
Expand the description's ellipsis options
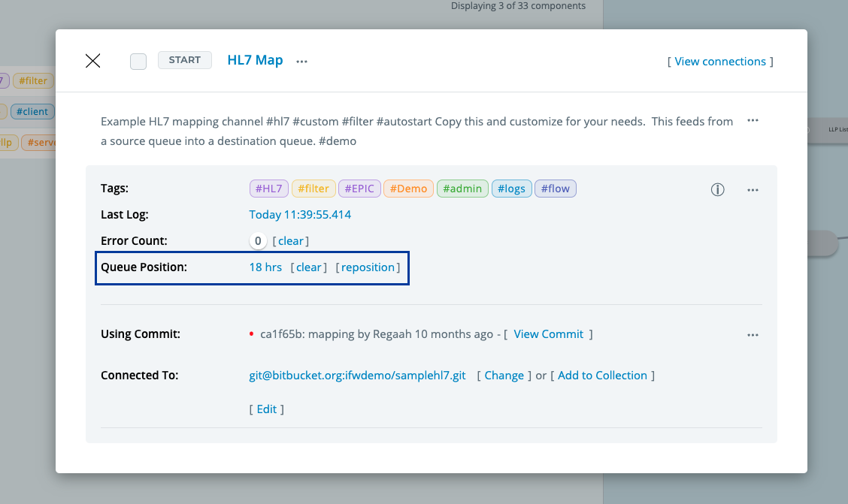tap(753, 121)
